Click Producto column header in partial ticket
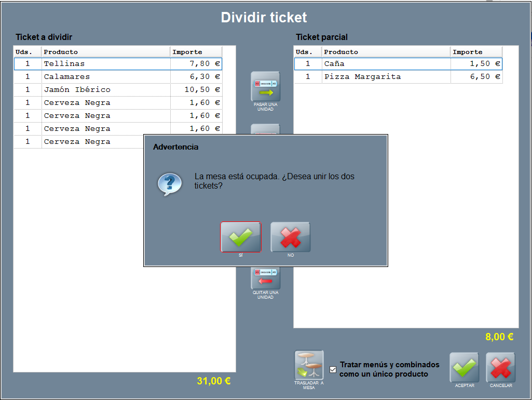Screen dimensions: 532x400 [x=386, y=52]
